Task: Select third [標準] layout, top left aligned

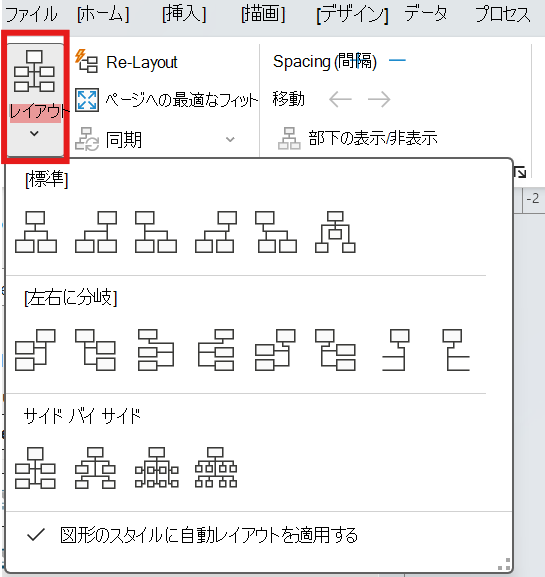Action: 156,232
